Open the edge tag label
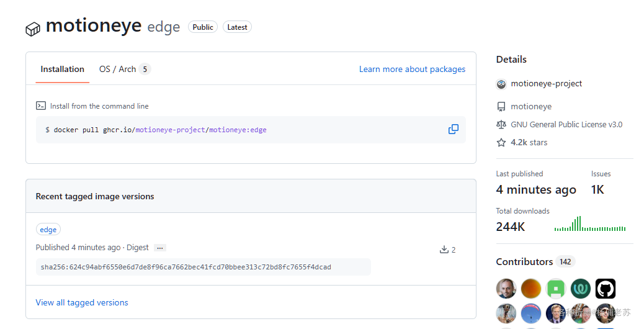 point(48,230)
